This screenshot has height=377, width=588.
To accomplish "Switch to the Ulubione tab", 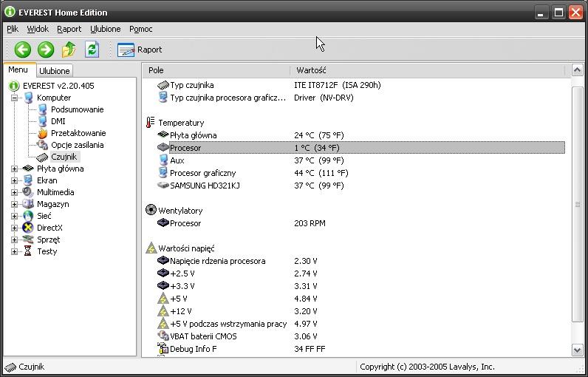I will click(x=55, y=71).
